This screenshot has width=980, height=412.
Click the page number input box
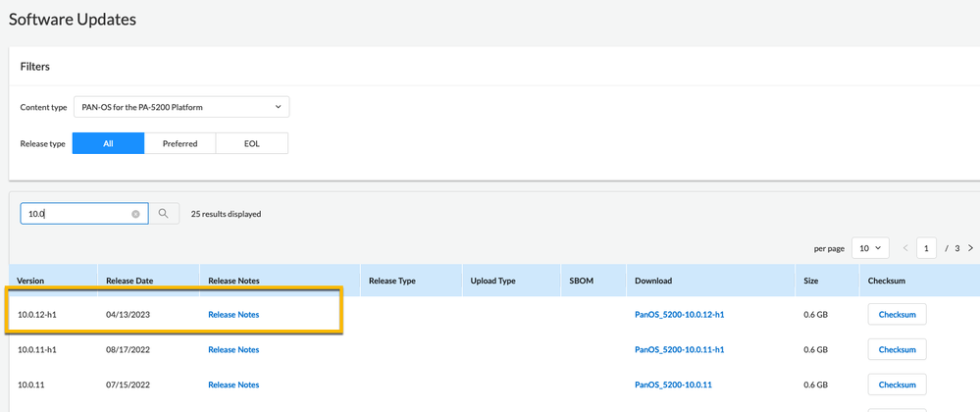pyautogui.click(x=926, y=248)
